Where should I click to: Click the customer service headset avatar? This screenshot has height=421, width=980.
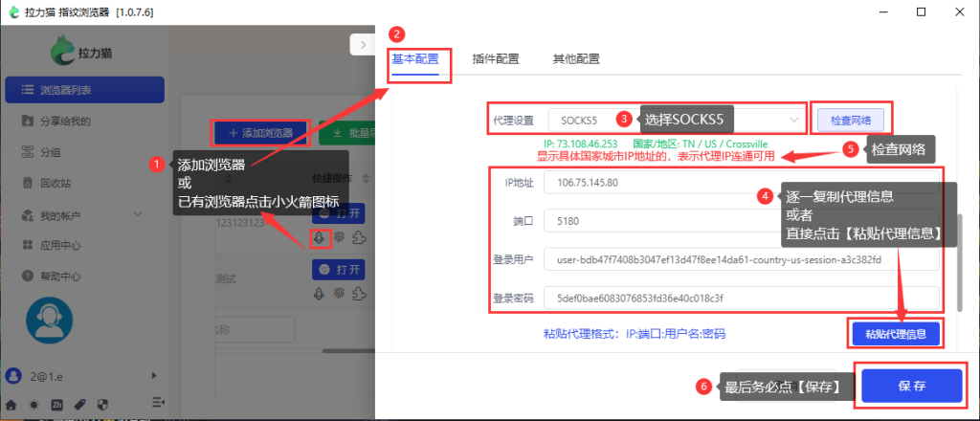pos(50,321)
